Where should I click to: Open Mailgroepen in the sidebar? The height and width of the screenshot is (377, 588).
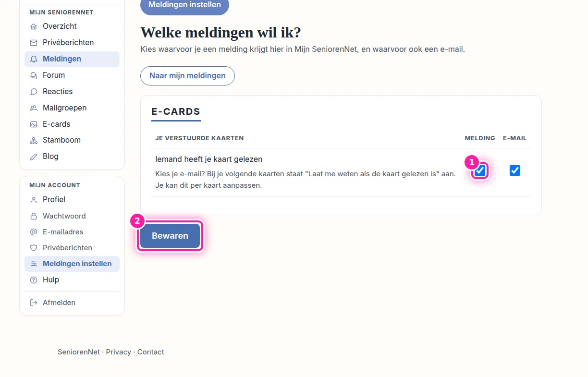pyautogui.click(x=72, y=108)
